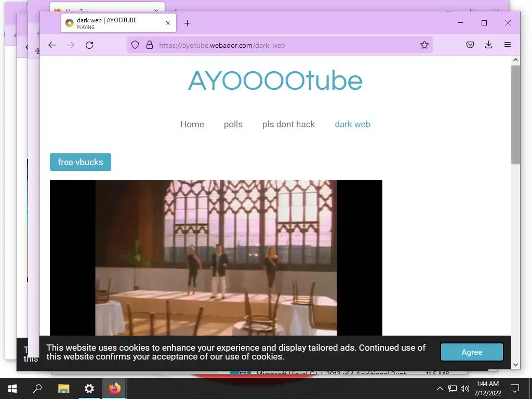Open the taskbar clock and date
This screenshot has height=399, width=532.
pos(487,389)
